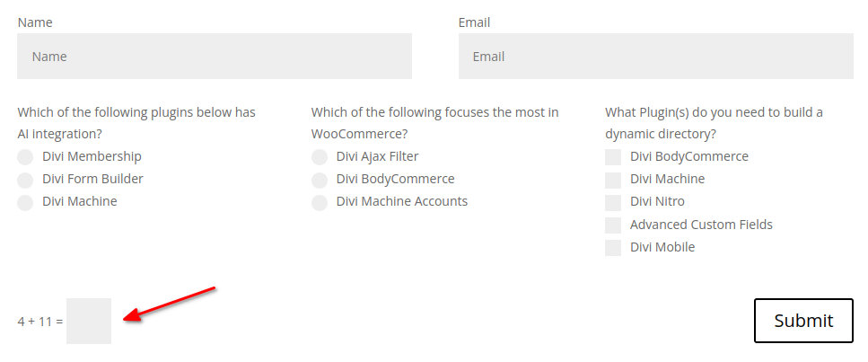The height and width of the screenshot is (362, 868).
Task: Tick the Divi Machine checkbox for directory
Action: (x=613, y=180)
